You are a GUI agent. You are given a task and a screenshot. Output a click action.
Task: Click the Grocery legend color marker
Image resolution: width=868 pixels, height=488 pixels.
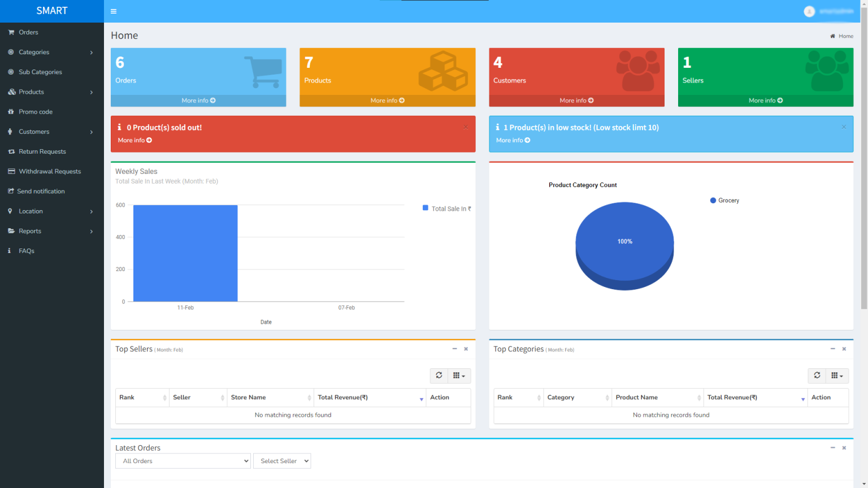(712, 200)
